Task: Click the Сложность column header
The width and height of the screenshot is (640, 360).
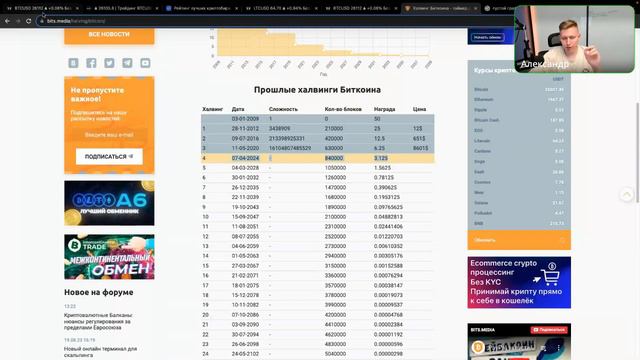Action: (x=283, y=109)
